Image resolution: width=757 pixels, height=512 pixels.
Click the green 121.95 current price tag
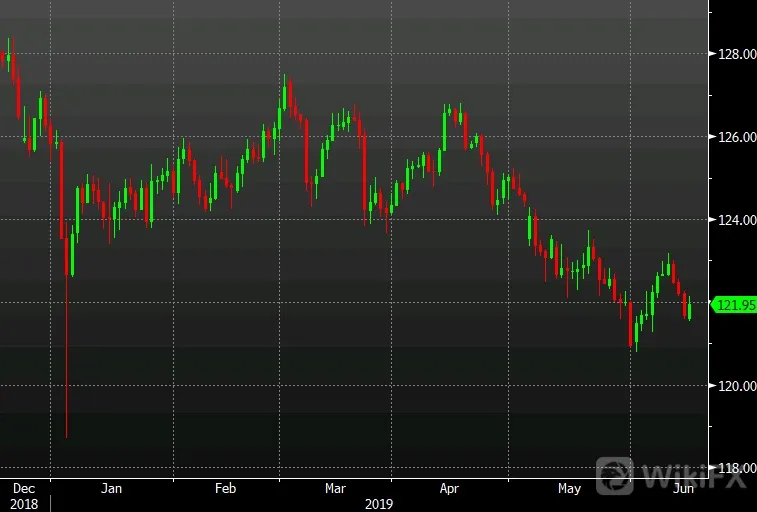click(734, 305)
